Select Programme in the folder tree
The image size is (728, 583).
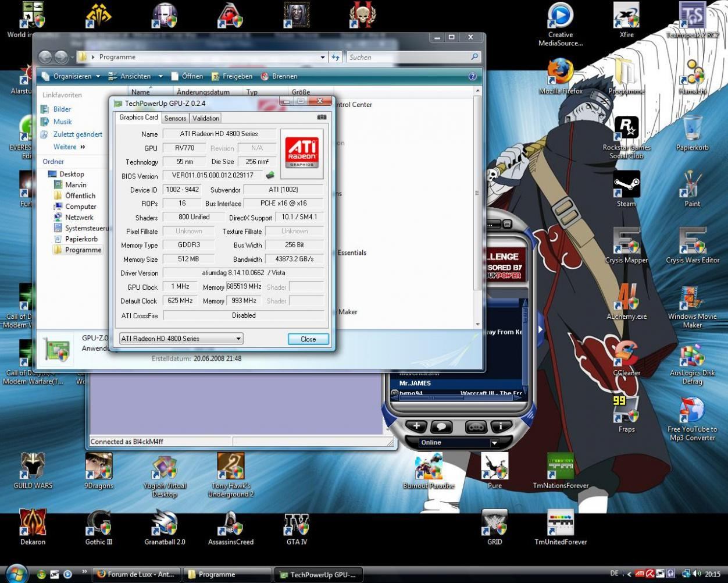[78, 250]
